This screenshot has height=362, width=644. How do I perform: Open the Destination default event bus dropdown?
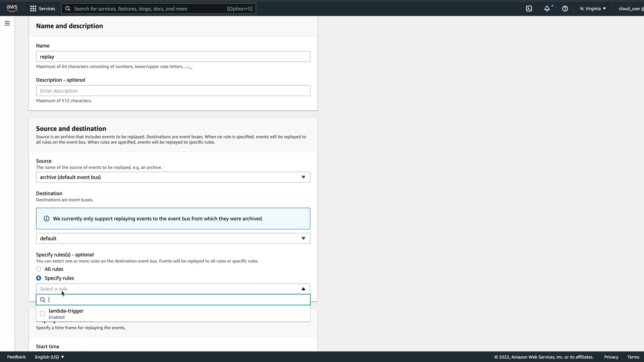click(173, 239)
